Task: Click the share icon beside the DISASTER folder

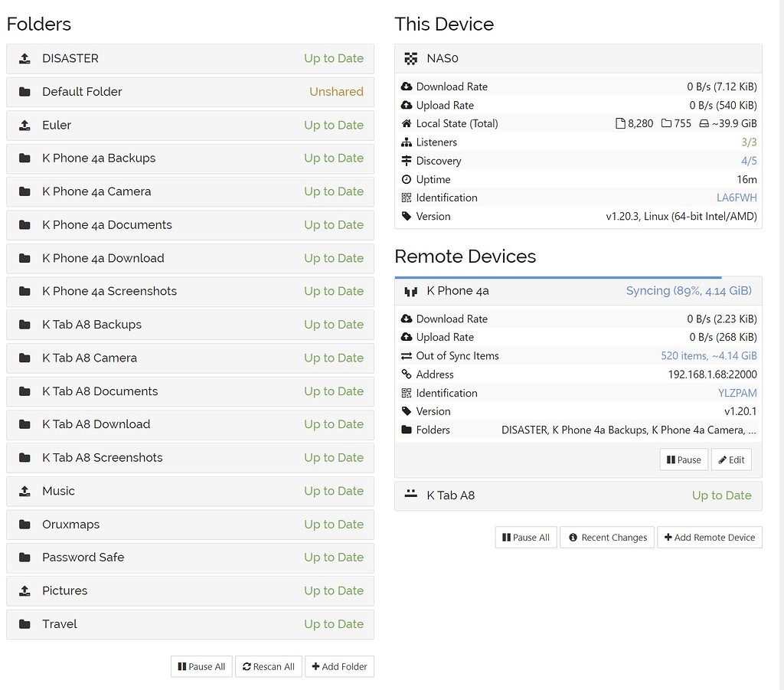Action: click(x=24, y=58)
